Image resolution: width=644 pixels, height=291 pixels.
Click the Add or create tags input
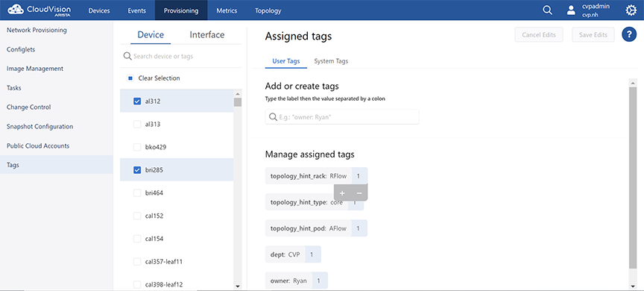tap(342, 117)
